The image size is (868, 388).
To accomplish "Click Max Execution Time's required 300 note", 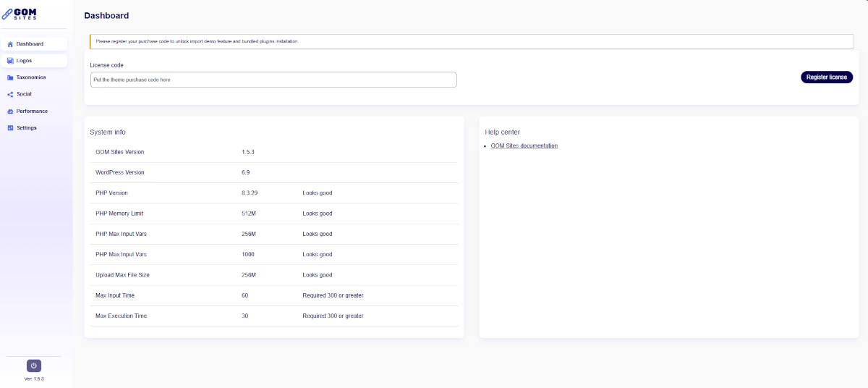I will coord(333,316).
